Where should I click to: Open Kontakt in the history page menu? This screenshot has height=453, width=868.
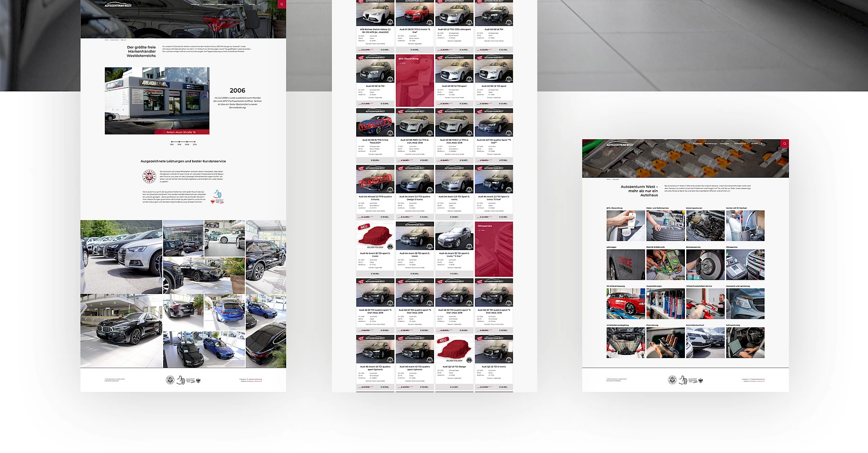point(252,5)
